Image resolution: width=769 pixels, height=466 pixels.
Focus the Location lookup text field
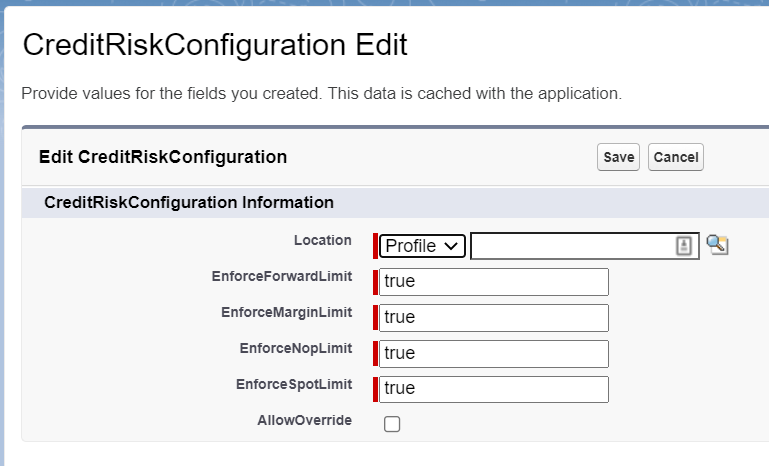pos(572,246)
